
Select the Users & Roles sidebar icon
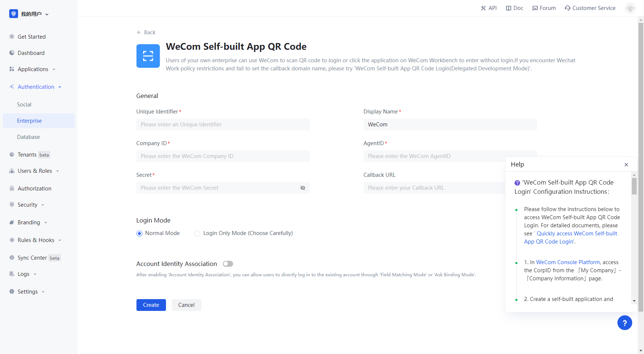pos(12,171)
